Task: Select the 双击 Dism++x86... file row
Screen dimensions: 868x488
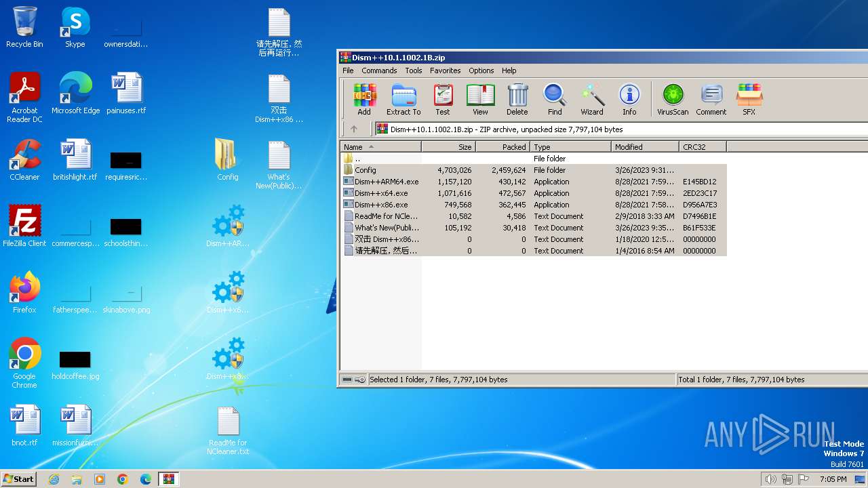Action: 533,239
